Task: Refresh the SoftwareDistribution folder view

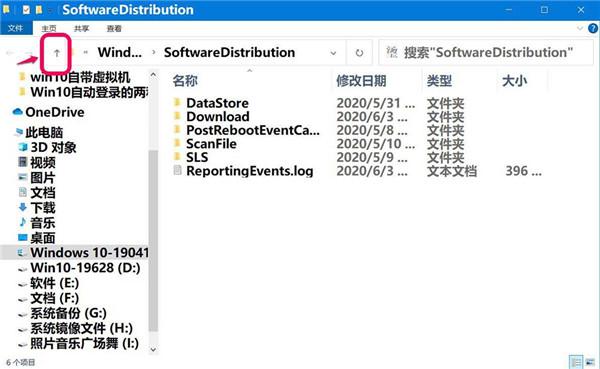Action: click(x=359, y=53)
